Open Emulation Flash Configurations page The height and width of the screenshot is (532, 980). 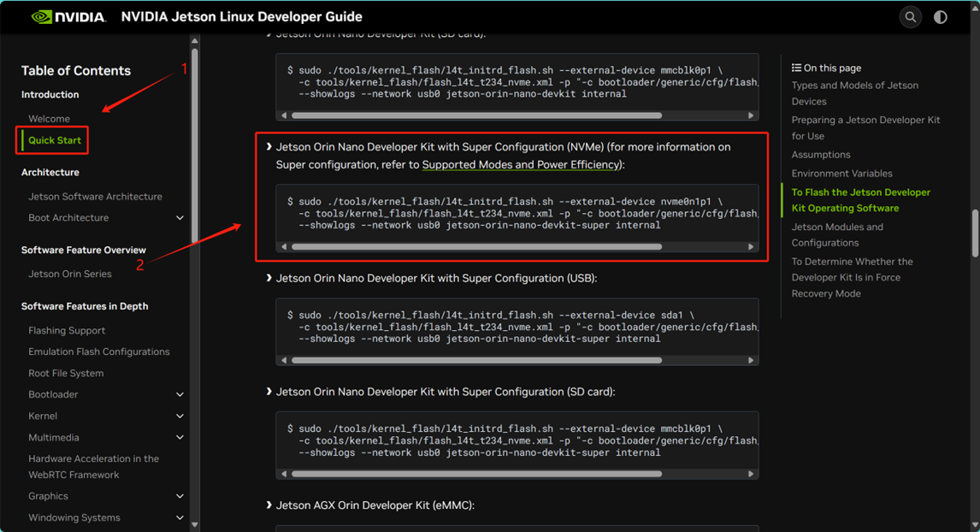[x=98, y=352]
